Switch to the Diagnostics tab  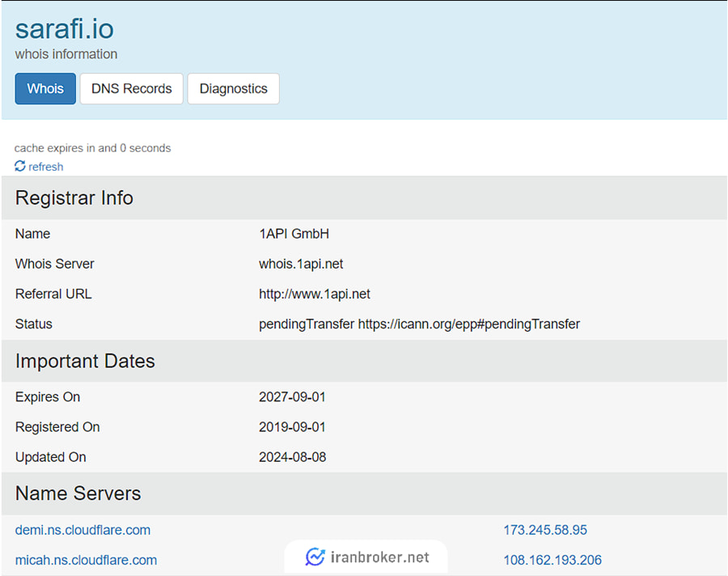(x=234, y=88)
